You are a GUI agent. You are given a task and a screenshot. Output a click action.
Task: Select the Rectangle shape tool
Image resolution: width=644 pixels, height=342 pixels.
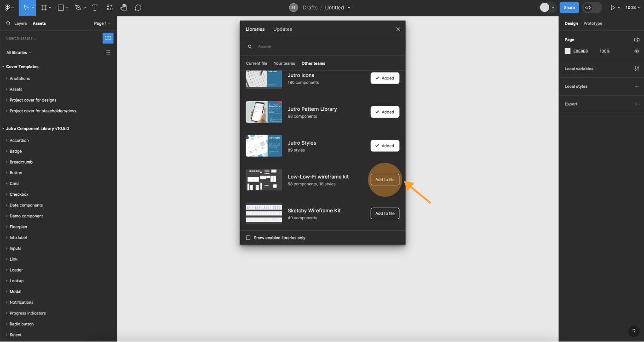[x=61, y=8]
